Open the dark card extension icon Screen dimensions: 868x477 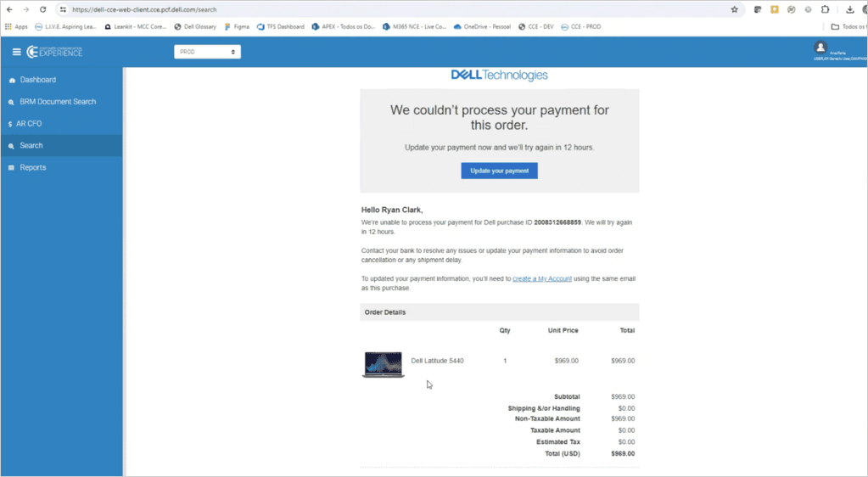click(758, 9)
